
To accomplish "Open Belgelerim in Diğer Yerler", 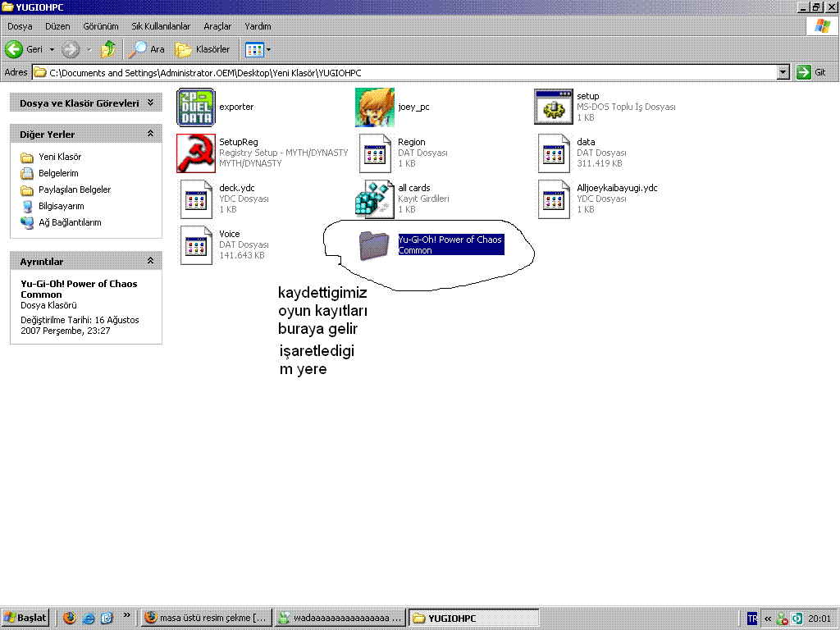I will 58,174.
